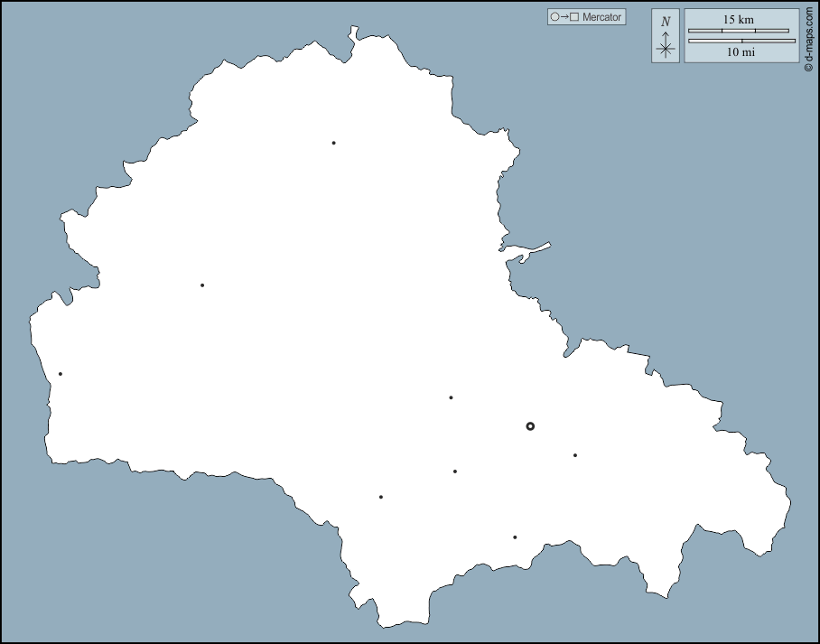Screen dimensions: 820x644
Task: Select the northernmost city dot
Action: coord(333,143)
